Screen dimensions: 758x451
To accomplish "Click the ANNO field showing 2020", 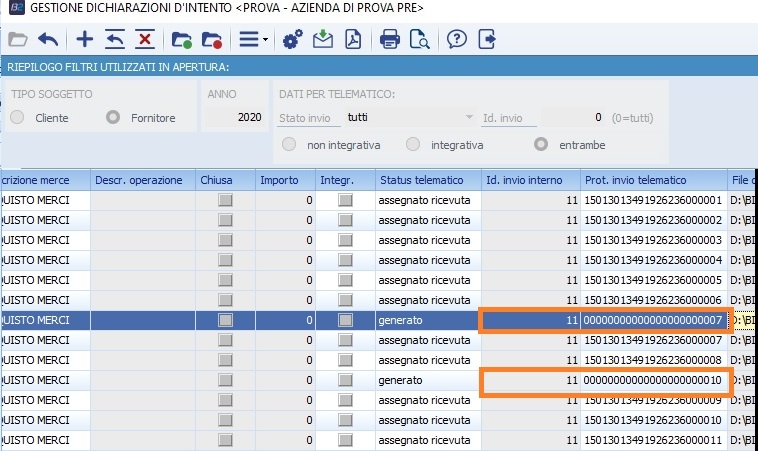I will pyautogui.click(x=235, y=118).
